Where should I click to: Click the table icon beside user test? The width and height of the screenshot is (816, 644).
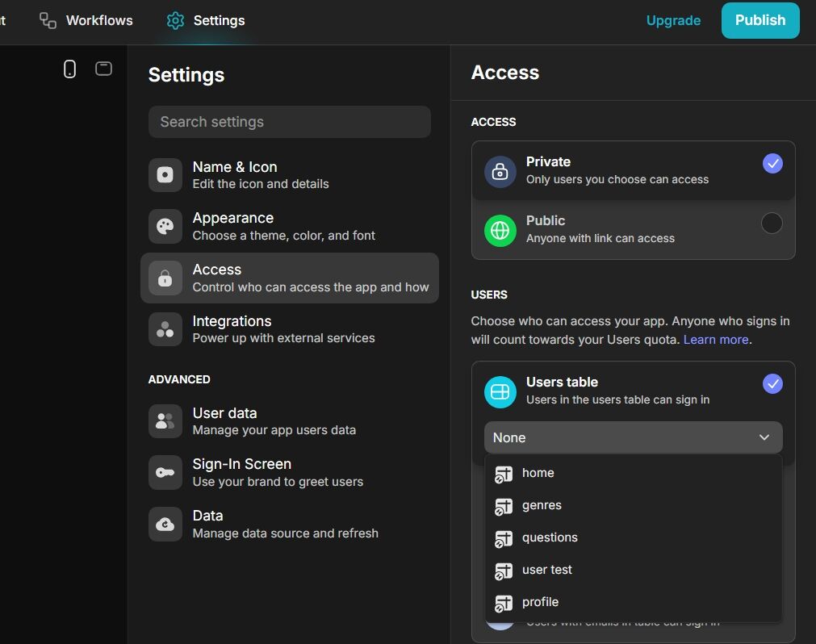coord(503,571)
